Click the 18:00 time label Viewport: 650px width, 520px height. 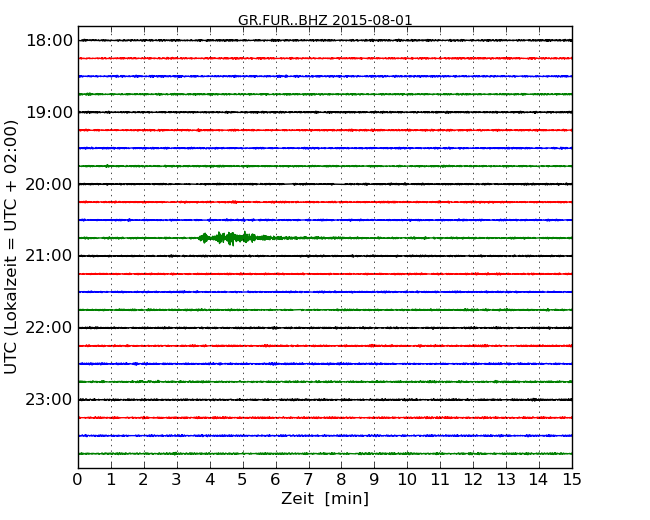point(49,41)
